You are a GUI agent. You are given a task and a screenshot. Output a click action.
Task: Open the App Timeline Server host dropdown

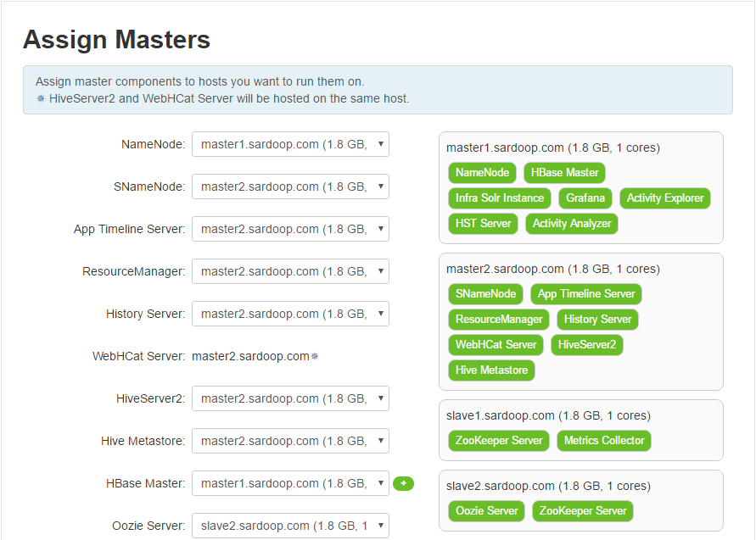pyautogui.click(x=290, y=229)
